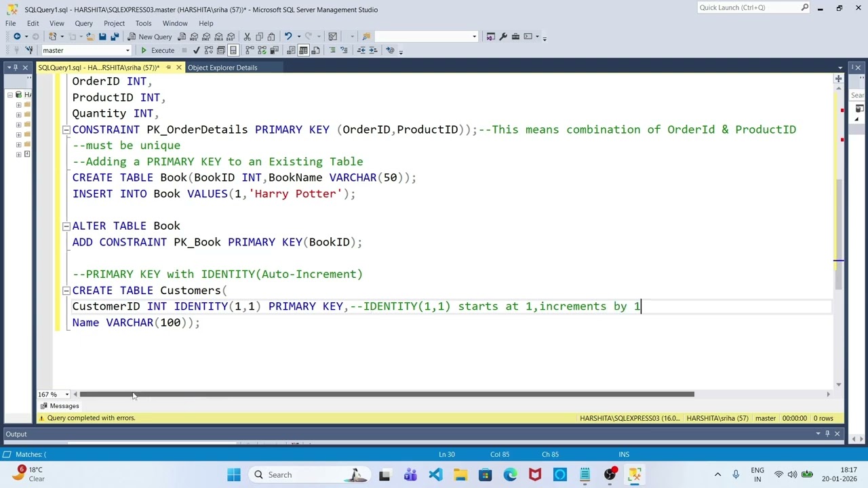Click the Navigate Backward arrow icon

coord(17,37)
